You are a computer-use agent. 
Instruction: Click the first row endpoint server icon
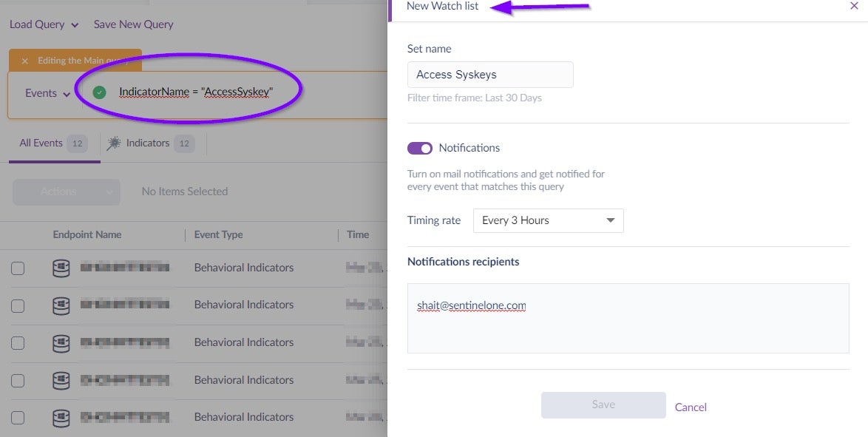(61, 268)
